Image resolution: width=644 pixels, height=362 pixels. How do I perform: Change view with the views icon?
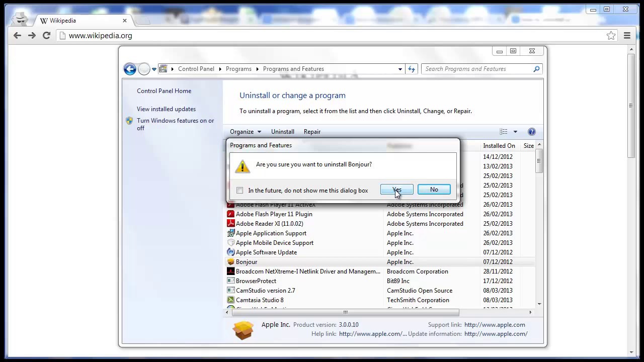coord(504,132)
